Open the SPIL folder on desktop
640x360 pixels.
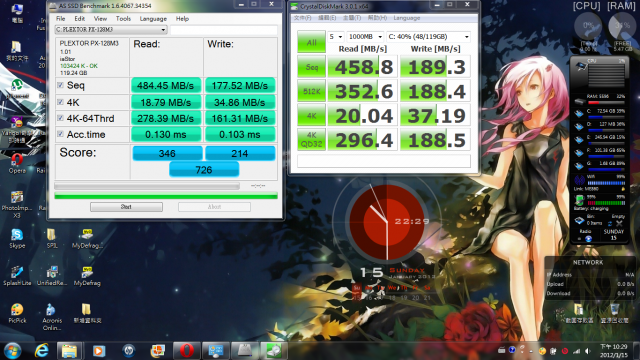click(52, 238)
